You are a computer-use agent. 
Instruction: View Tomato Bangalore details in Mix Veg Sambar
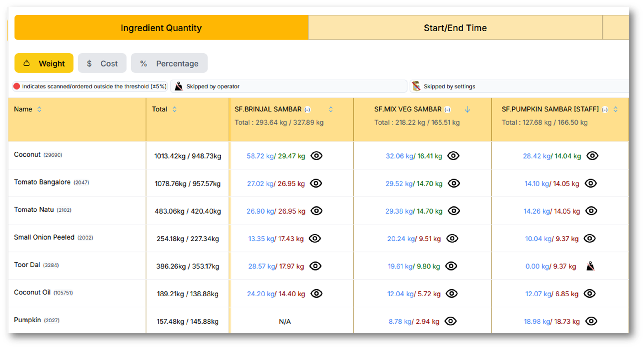[454, 183]
